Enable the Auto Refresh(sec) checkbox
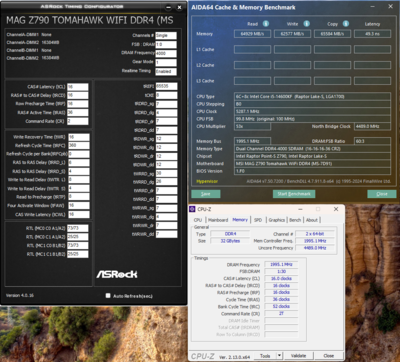Viewport: 400px width, 362px height. click(x=108, y=296)
